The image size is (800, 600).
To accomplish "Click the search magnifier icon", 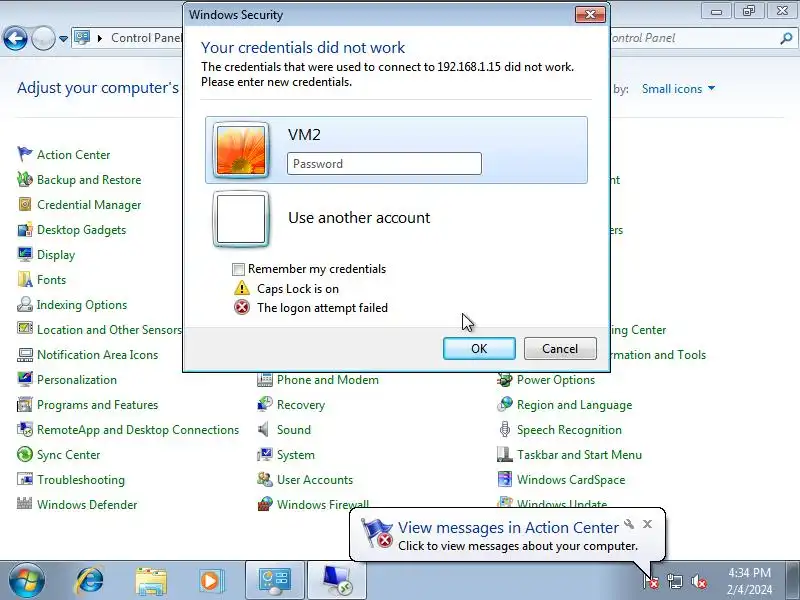I will [x=786, y=38].
